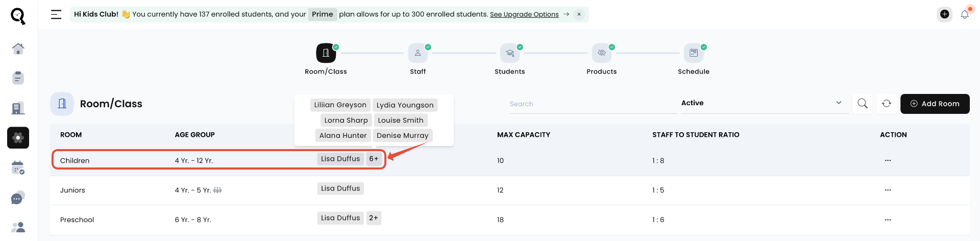Go to the Staff step
Viewport: 980px width, 241px height.
coord(418,53)
